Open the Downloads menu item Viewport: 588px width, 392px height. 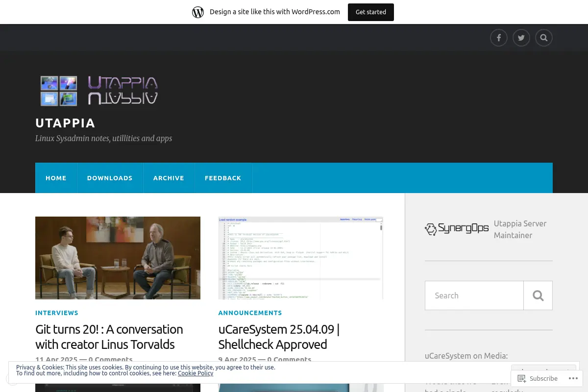110,178
